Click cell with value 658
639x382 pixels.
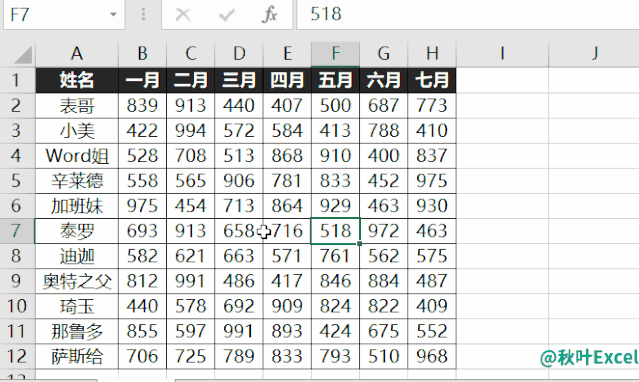(x=239, y=231)
